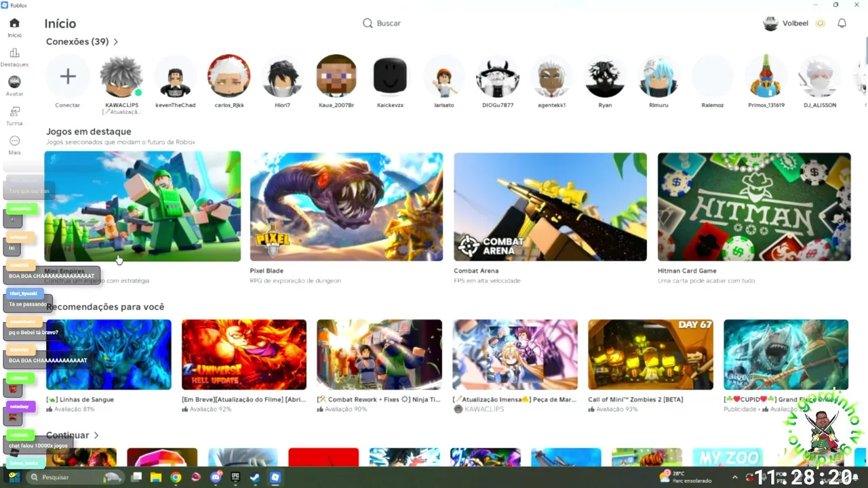Screen dimensions: 868x488
Task: Click the Pixel Blade title link
Action: point(267,270)
